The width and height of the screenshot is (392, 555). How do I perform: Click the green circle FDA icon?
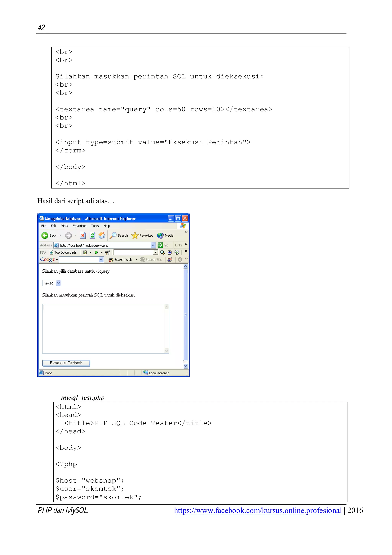[96, 252]
